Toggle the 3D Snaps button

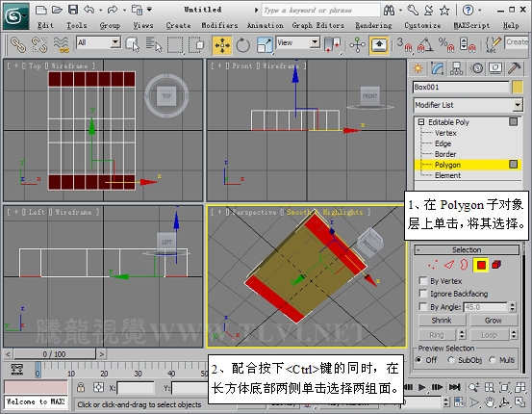404,45
